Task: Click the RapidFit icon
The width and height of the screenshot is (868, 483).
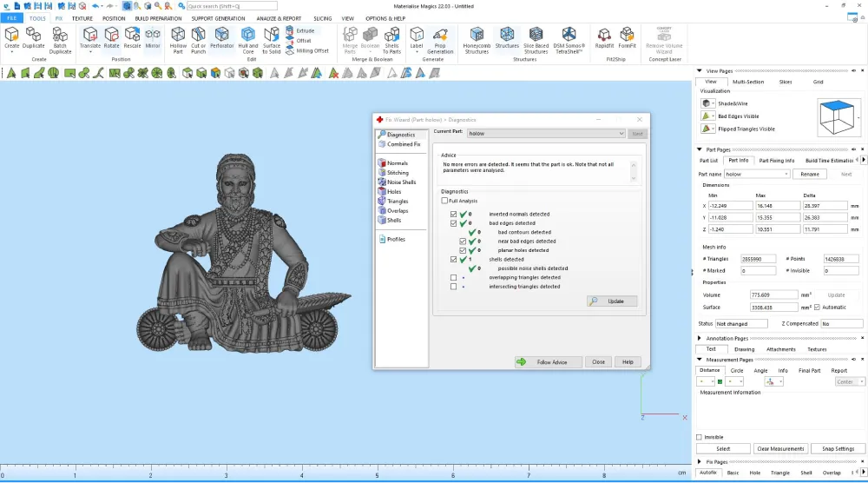Action: pos(604,38)
